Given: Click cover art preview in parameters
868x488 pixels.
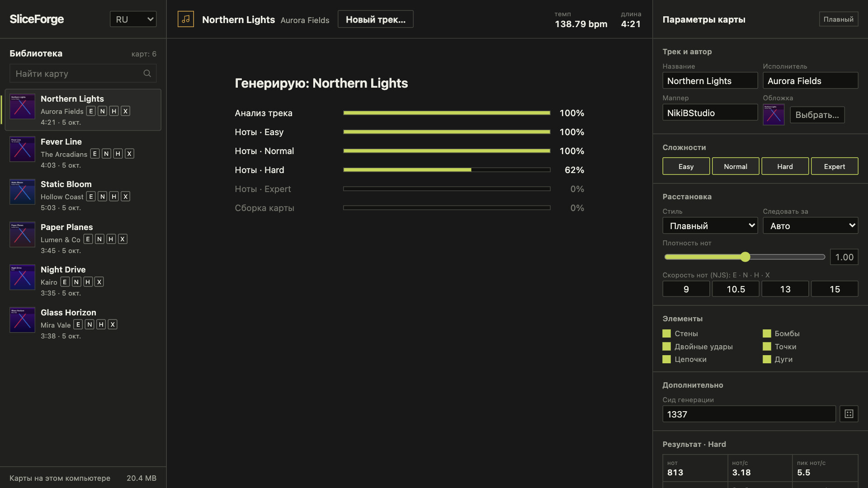Looking at the screenshot, I should click(774, 115).
